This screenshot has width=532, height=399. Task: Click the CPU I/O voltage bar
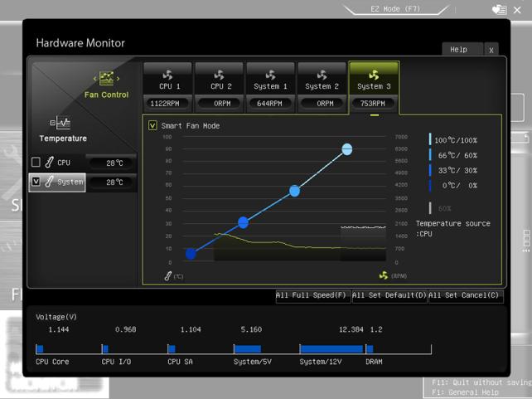(105, 348)
